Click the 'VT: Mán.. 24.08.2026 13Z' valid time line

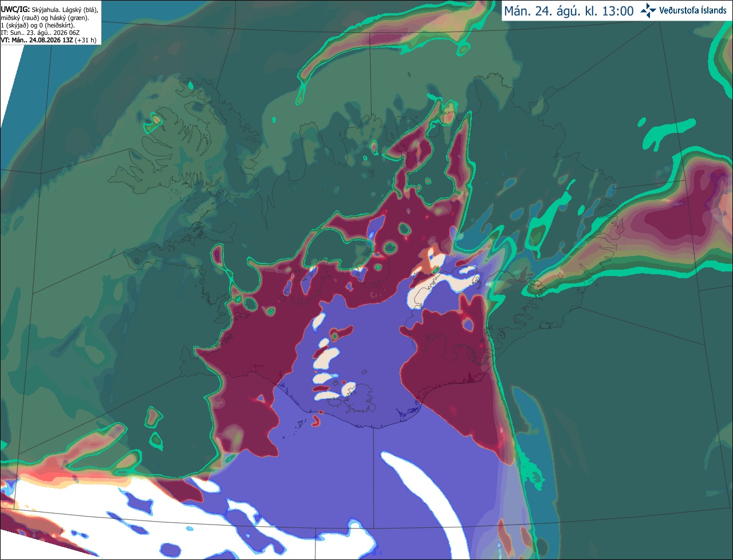click(37, 40)
